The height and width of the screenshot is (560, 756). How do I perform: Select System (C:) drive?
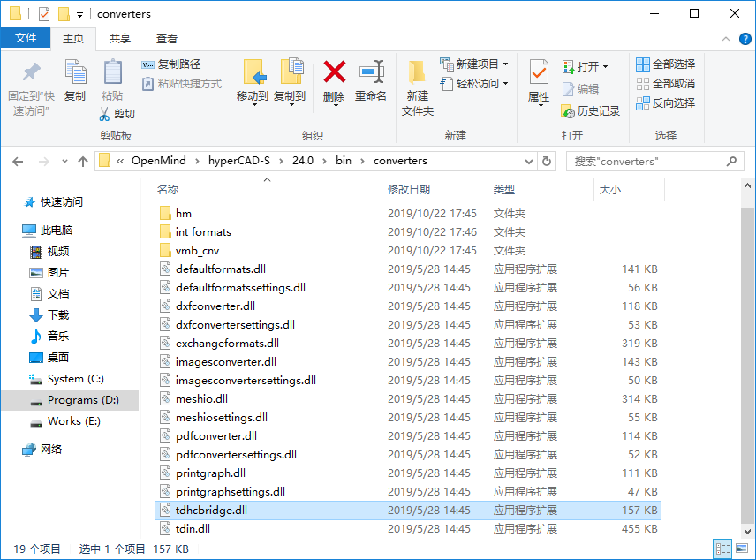(66, 379)
